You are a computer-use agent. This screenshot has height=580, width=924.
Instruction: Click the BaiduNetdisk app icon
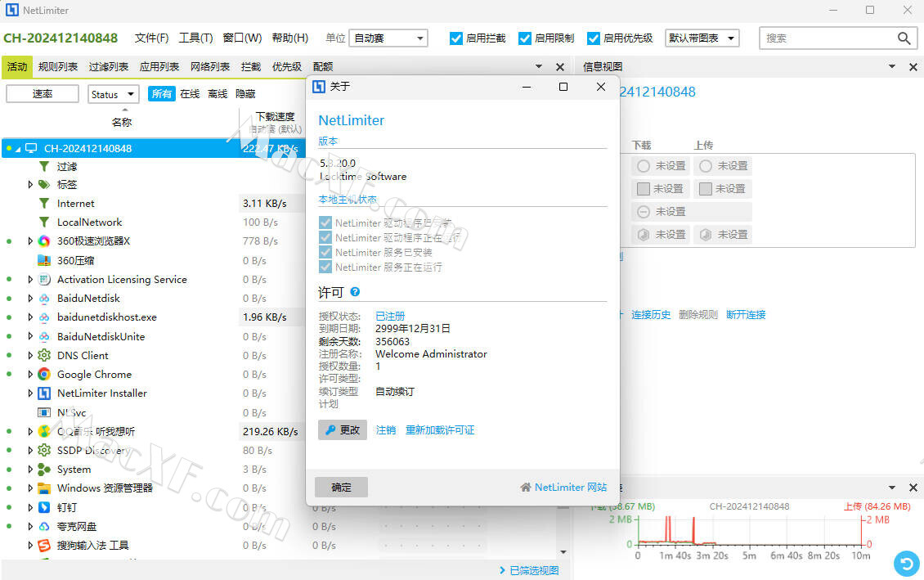(44, 299)
